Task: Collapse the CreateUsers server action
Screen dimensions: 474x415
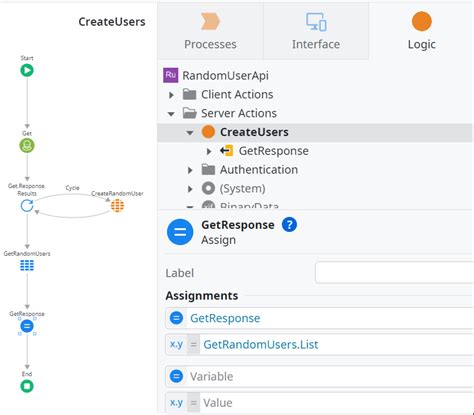Action: tap(190, 133)
